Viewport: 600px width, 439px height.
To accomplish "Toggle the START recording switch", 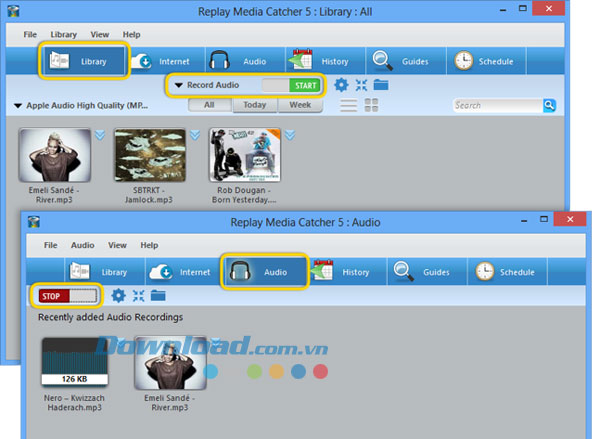I will [291, 85].
